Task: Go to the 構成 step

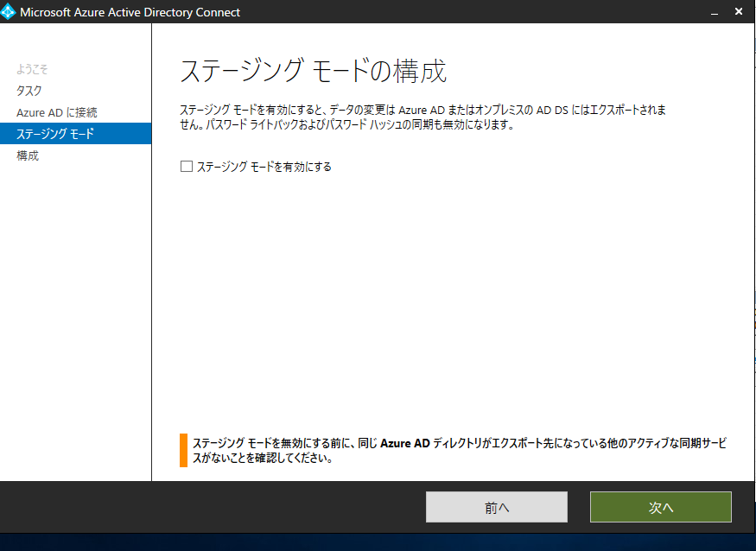Action: pos(28,155)
